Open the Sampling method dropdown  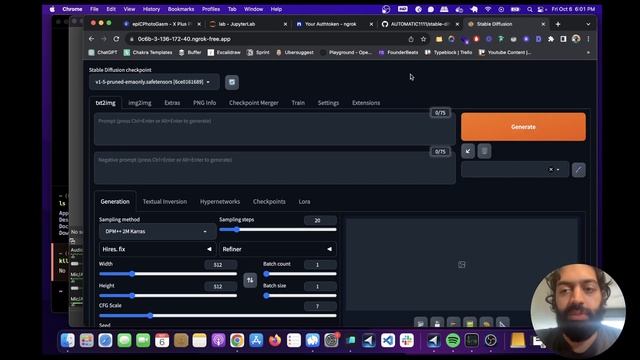(157, 231)
